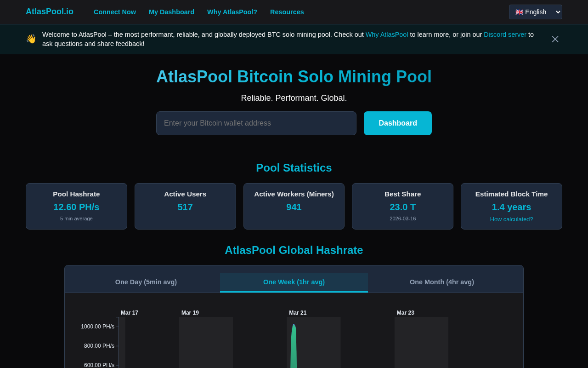The width and height of the screenshot is (588, 368).
Task: Click the How calculated? link
Action: 511,219
